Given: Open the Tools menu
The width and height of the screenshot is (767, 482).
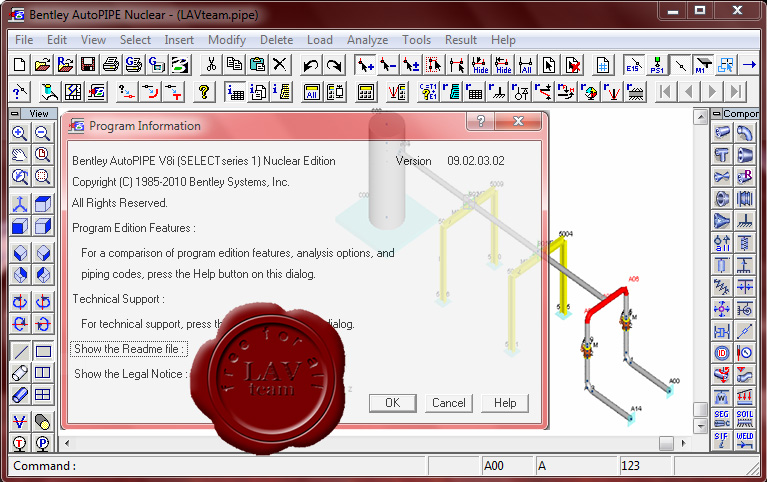Looking at the screenshot, I should point(416,40).
